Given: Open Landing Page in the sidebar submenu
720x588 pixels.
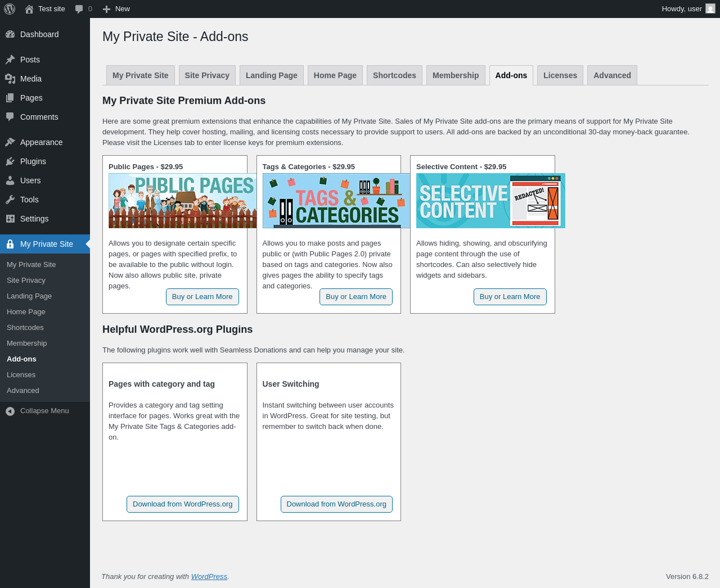Looking at the screenshot, I should (29, 296).
